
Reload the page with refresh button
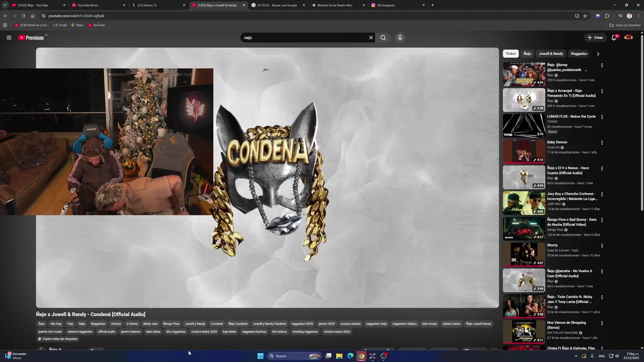click(24, 16)
